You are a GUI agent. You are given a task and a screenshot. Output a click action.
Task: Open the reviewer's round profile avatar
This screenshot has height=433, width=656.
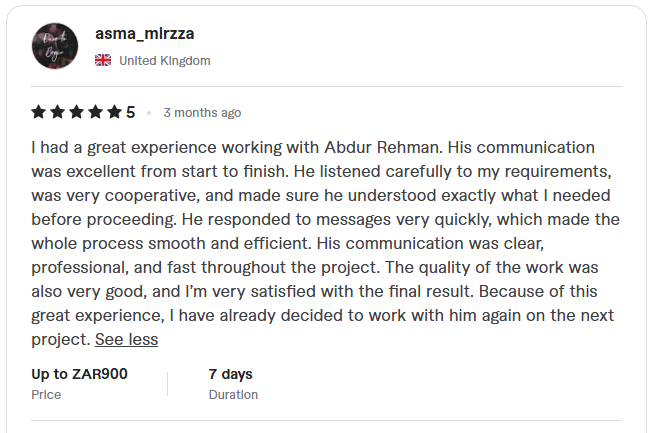pos(55,46)
